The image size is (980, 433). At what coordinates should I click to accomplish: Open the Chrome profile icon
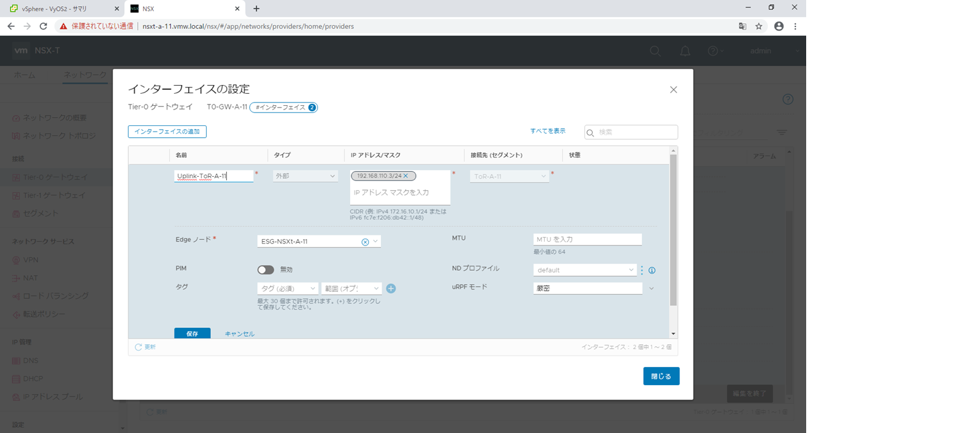pyautogui.click(x=778, y=26)
